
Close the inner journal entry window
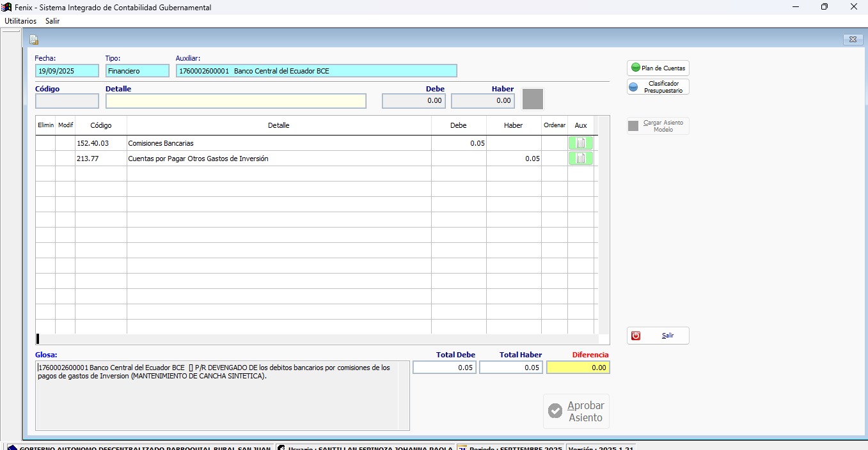(x=852, y=40)
